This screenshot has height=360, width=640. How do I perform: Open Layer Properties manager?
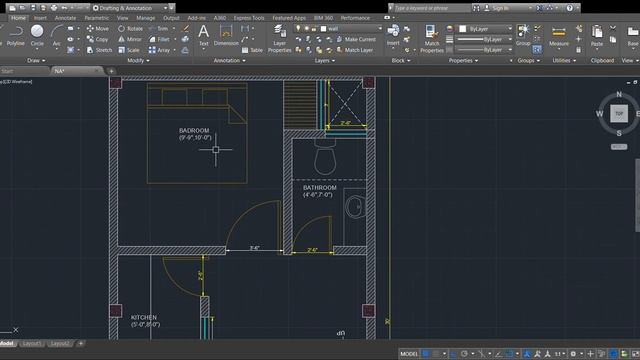279,38
